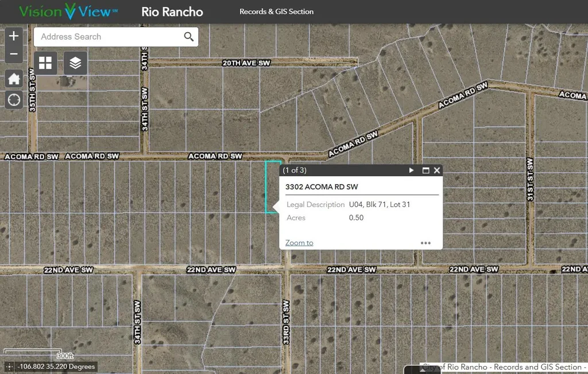The width and height of the screenshot is (588, 374).
Task: Zoom in on the map
Action: point(14,36)
